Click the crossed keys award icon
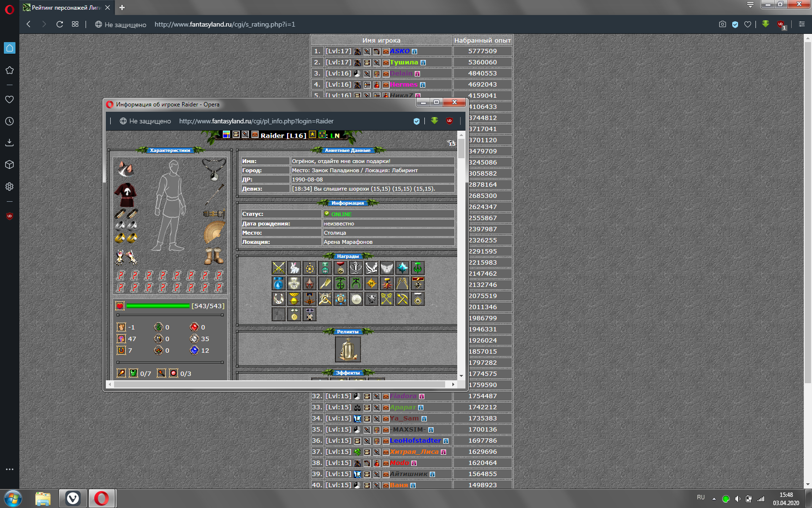This screenshot has height=508, width=812. coord(387,299)
